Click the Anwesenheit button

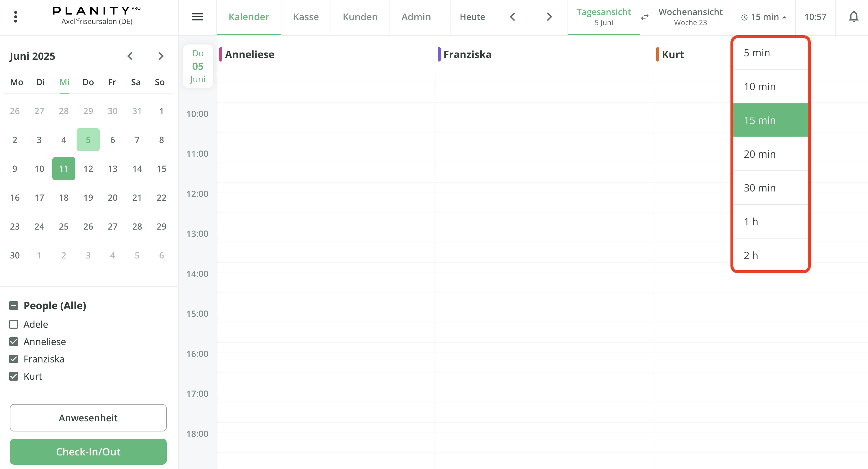[88, 418]
